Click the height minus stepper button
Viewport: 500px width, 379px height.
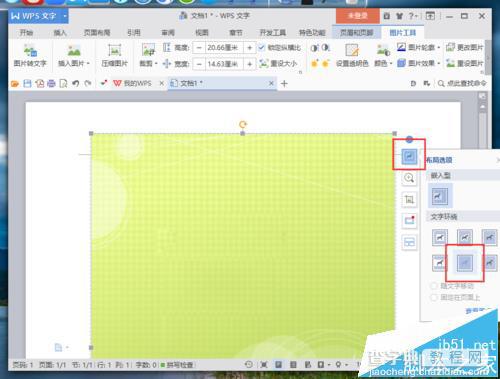pyautogui.click(x=199, y=48)
